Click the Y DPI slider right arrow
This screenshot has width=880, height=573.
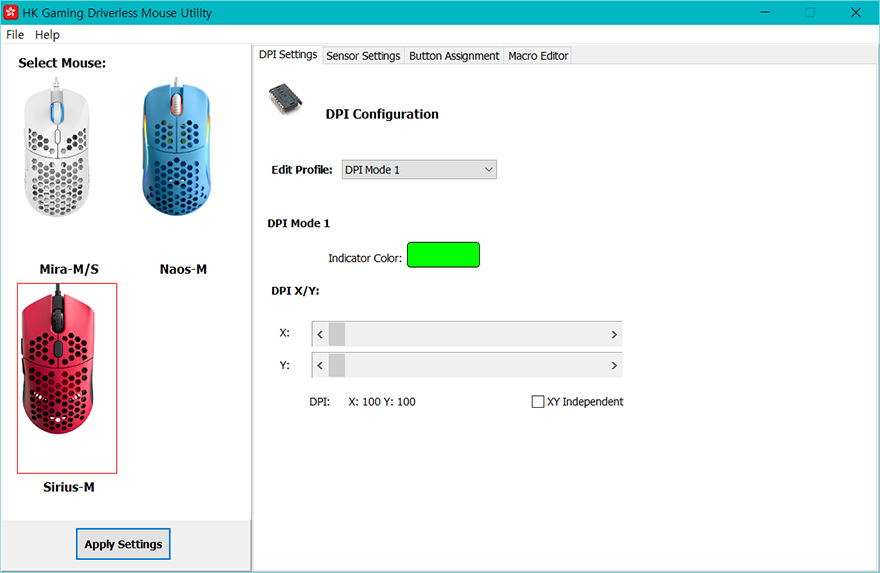(x=614, y=366)
